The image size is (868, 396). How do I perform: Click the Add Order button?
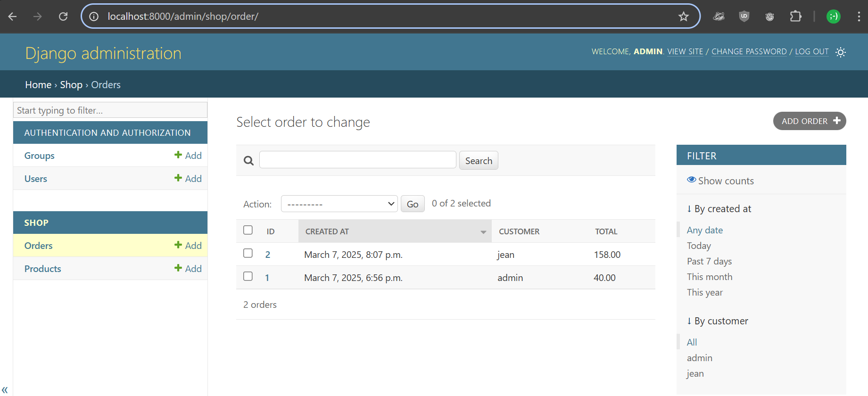point(810,121)
